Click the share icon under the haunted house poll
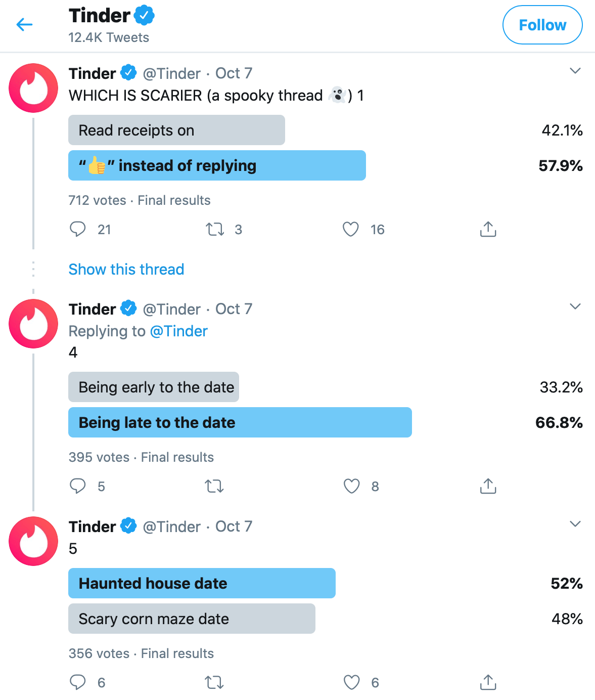Viewport: 595px width, 700px height. click(x=487, y=682)
